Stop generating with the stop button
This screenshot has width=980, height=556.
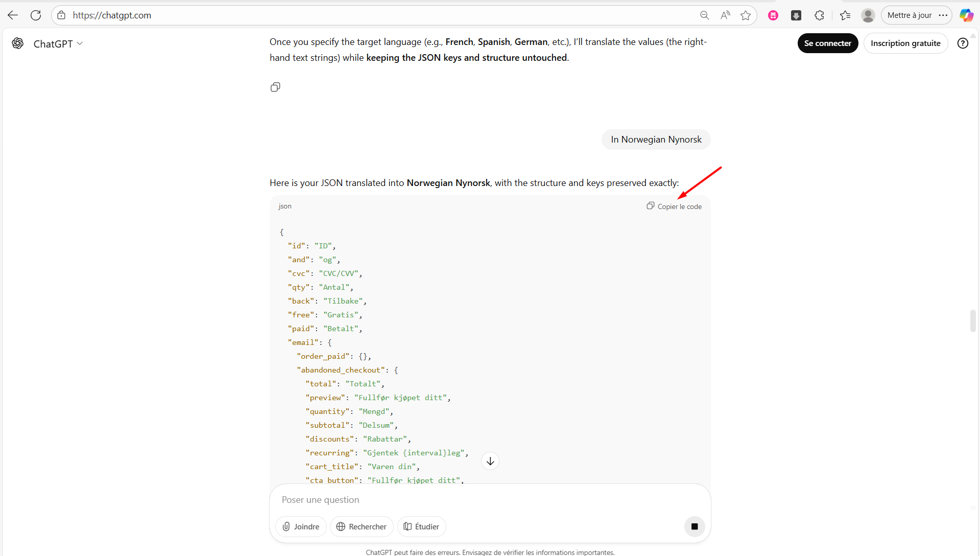click(694, 526)
